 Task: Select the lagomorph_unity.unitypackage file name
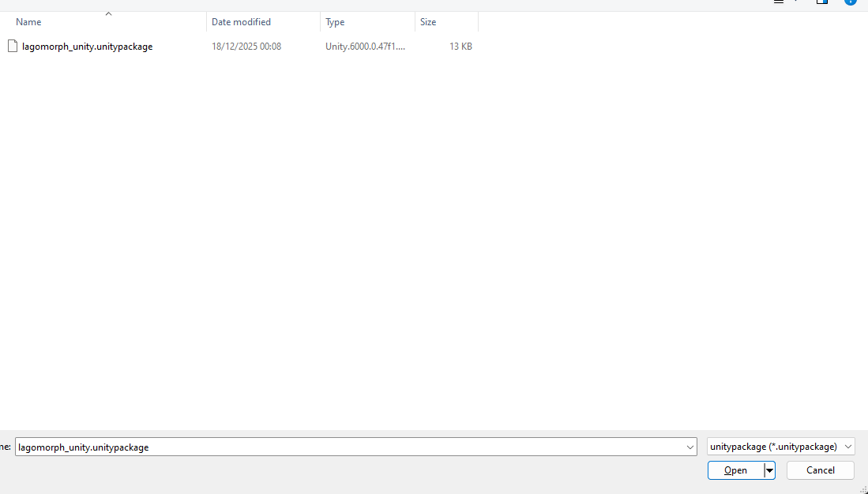(x=87, y=47)
